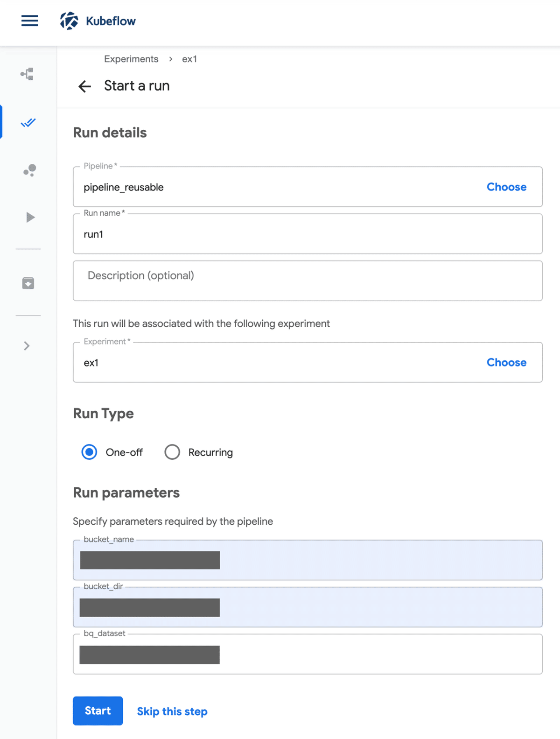The image size is (560, 739).
Task: Go to the Experiments breadcrumb
Action: 131,59
